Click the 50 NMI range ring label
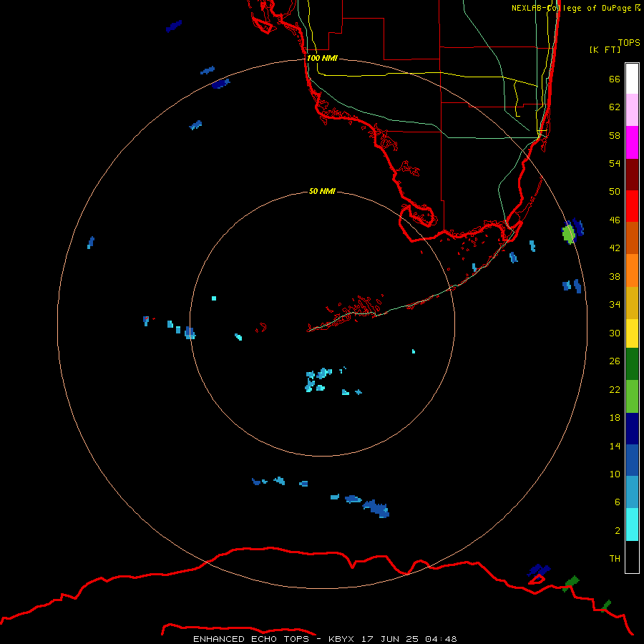Viewport: 644px width, 644px height. pyautogui.click(x=322, y=191)
